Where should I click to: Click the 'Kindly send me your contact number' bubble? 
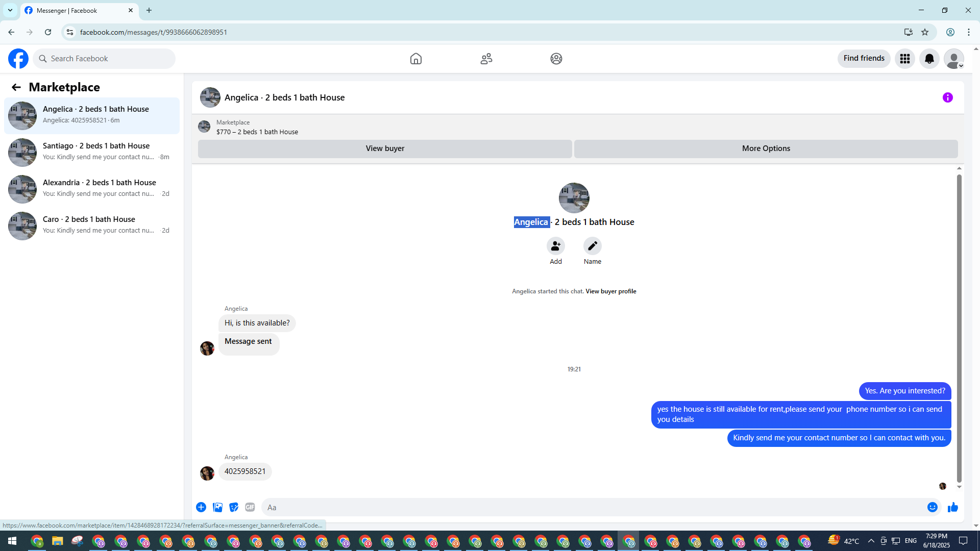[839, 438]
